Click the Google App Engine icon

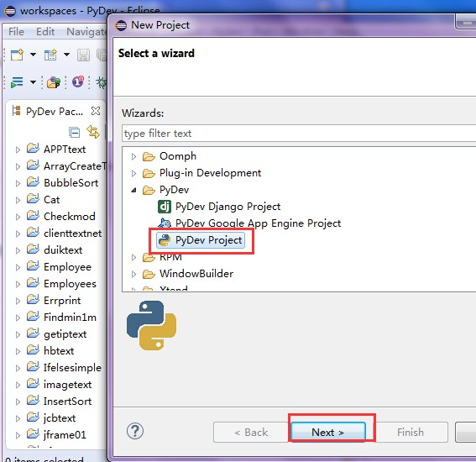pos(165,223)
